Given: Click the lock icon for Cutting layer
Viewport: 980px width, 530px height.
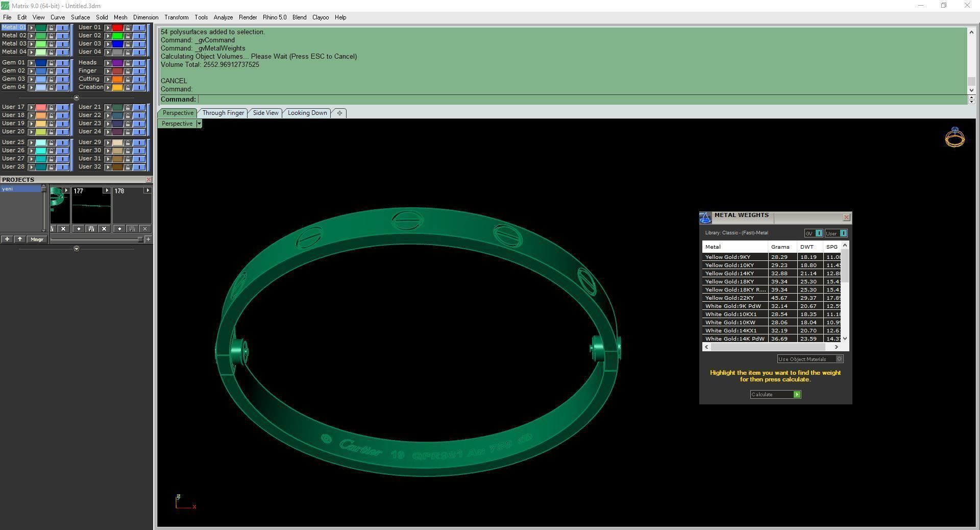Looking at the screenshot, I should 128,79.
